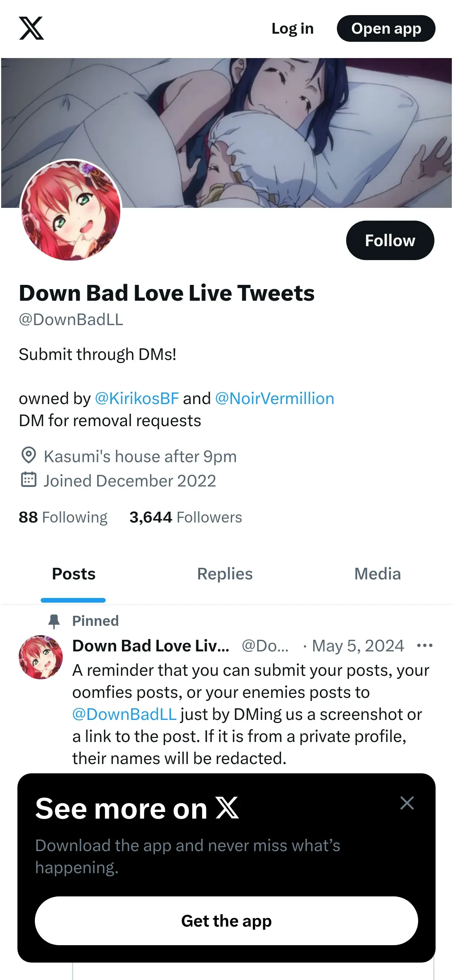Image resolution: width=453 pixels, height=980 pixels.
Task: Tap the Open app button
Action: (x=386, y=29)
